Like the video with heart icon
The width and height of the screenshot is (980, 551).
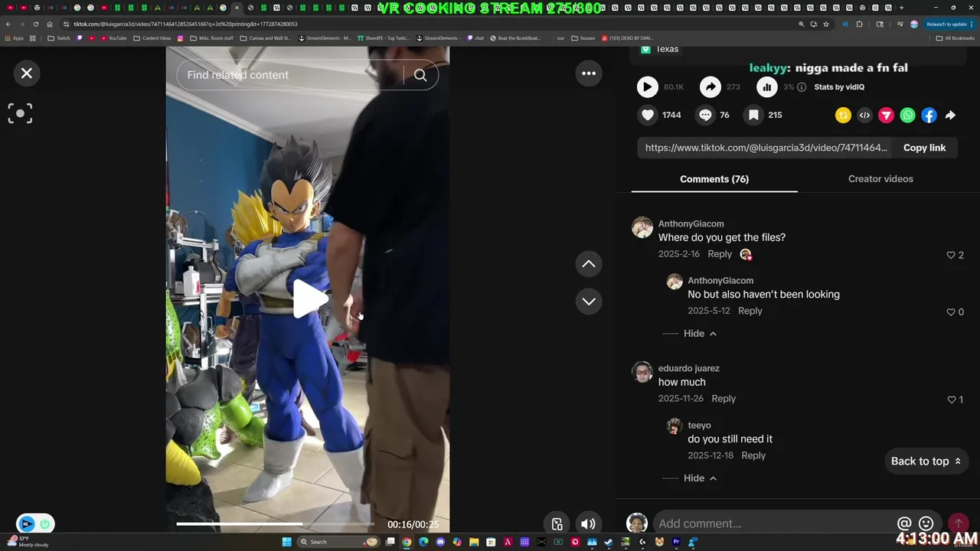(x=648, y=115)
